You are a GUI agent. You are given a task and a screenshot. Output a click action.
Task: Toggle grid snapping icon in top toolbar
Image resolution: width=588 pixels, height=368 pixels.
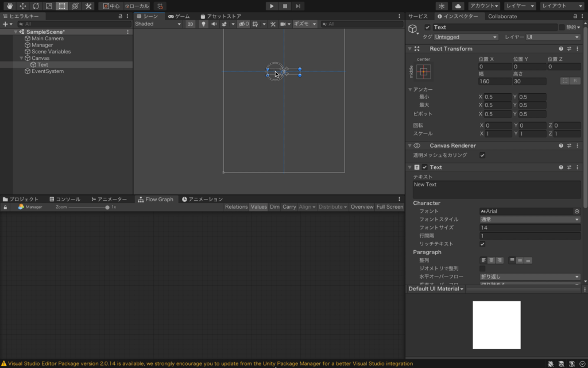pyautogui.click(x=160, y=6)
